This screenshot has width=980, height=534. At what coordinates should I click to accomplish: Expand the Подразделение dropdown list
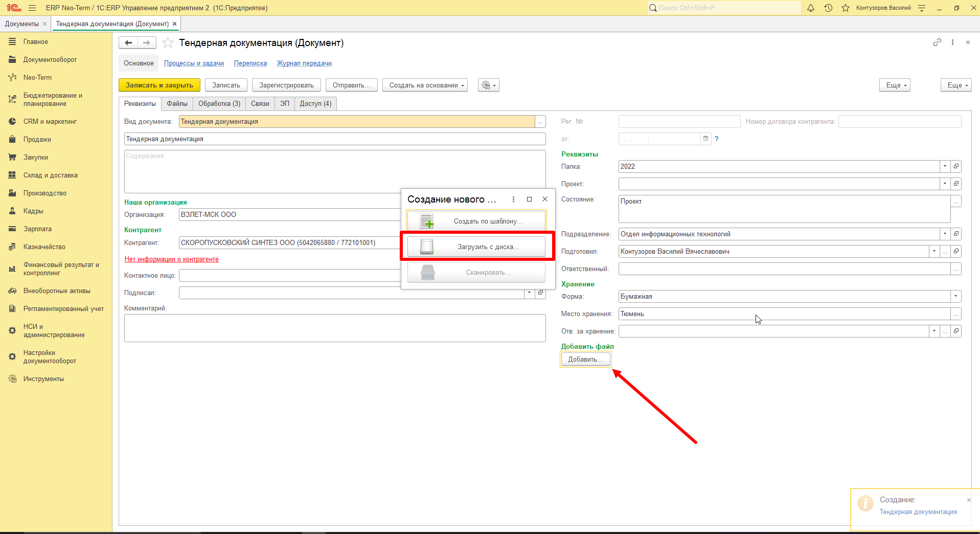pyautogui.click(x=945, y=234)
